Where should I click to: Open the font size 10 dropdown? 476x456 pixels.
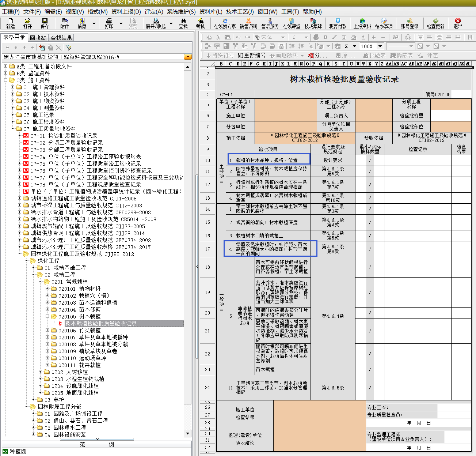306,37
